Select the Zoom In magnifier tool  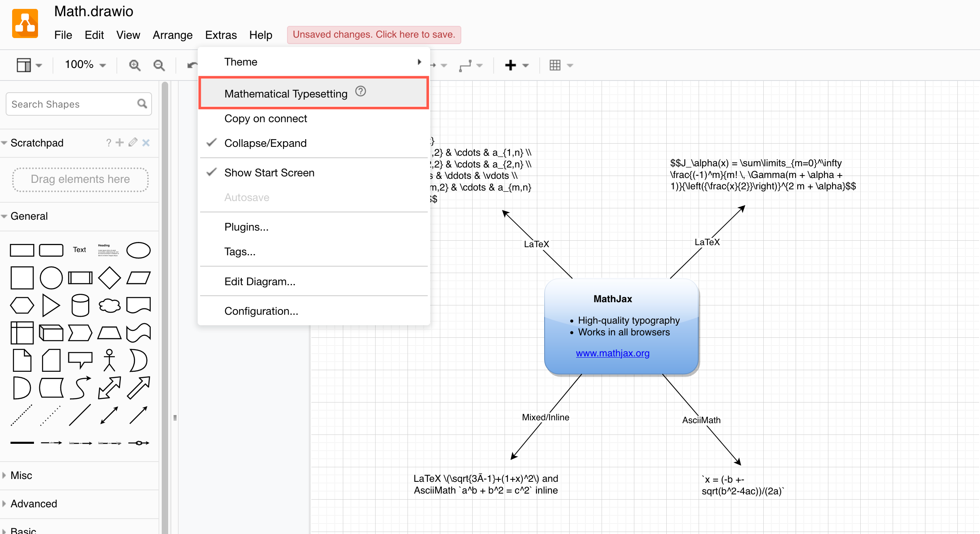click(x=135, y=65)
